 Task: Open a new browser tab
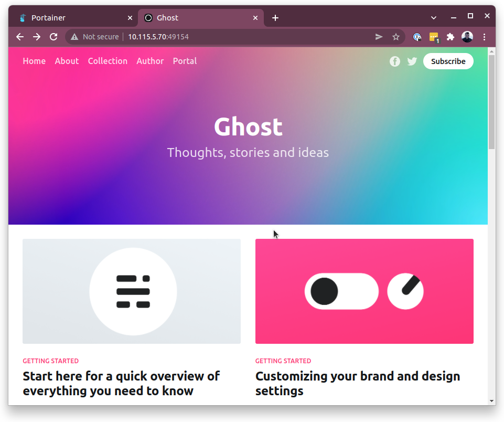pyautogui.click(x=275, y=18)
